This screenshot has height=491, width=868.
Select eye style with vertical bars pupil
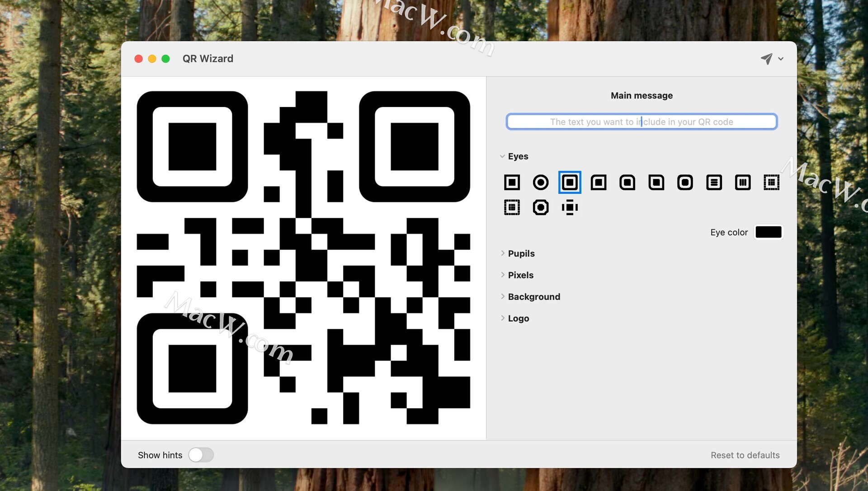[743, 182]
